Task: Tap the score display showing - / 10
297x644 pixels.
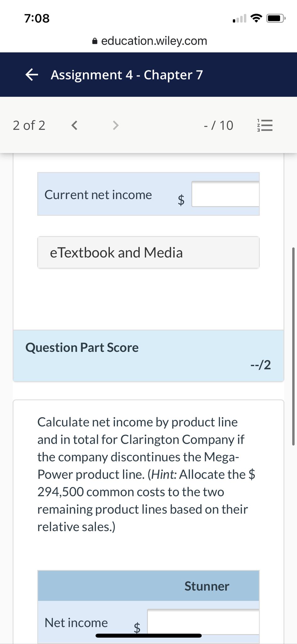Action: [218, 125]
